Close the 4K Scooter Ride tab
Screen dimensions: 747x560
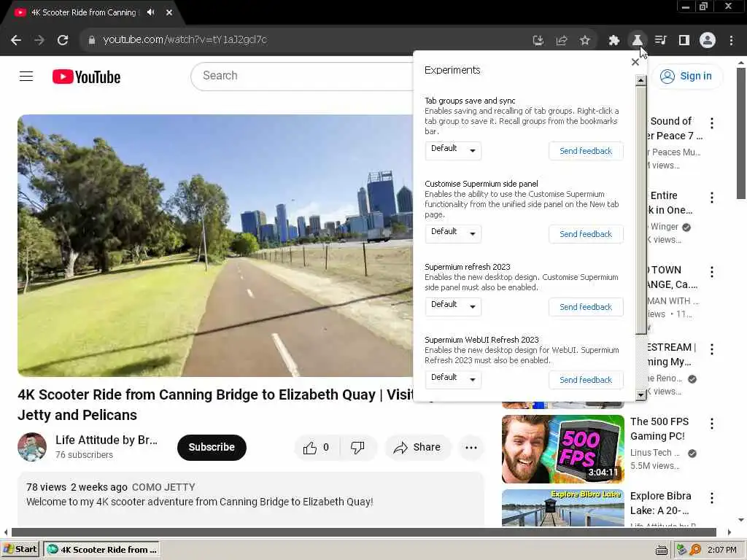pyautogui.click(x=169, y=12)
